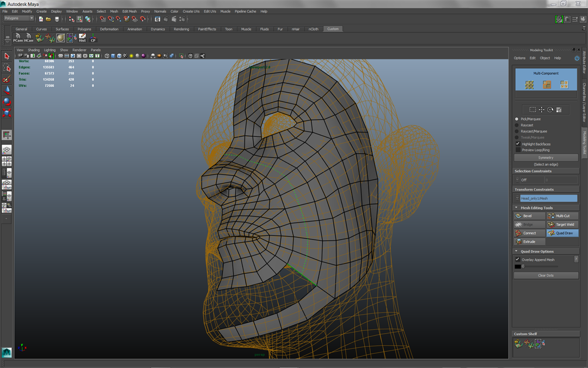588x368 pixels.
Task: Select the face mode icon under Multi-Component
Action: (x=546, y=84)
